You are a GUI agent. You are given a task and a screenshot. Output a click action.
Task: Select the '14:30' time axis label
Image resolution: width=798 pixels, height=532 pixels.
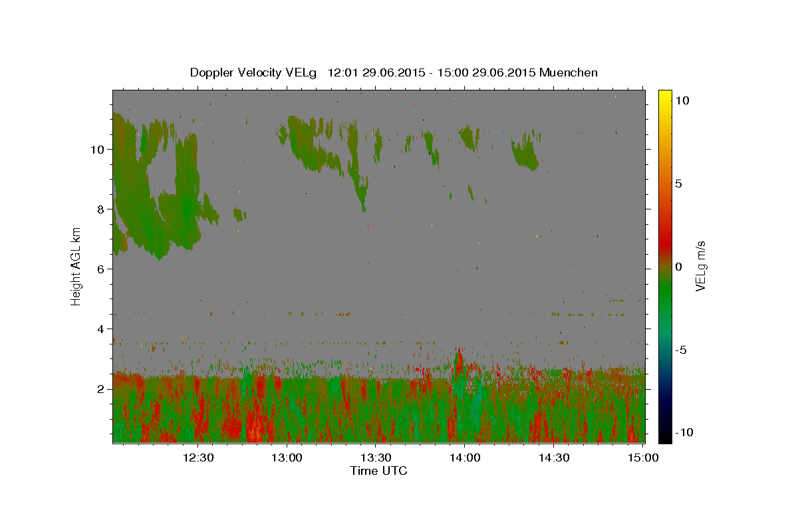tap(553, 458)
